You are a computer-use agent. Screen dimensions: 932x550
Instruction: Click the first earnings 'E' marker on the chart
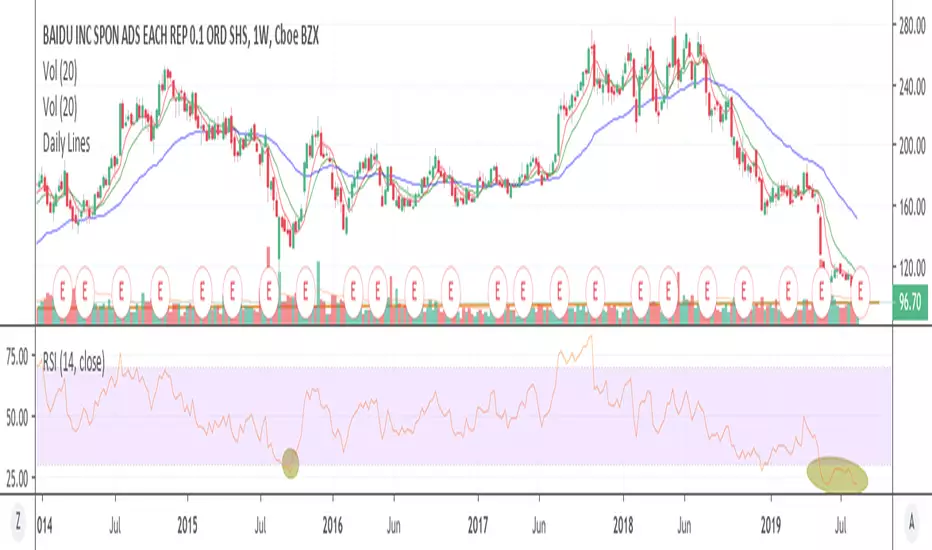click(x=63, y=291)
